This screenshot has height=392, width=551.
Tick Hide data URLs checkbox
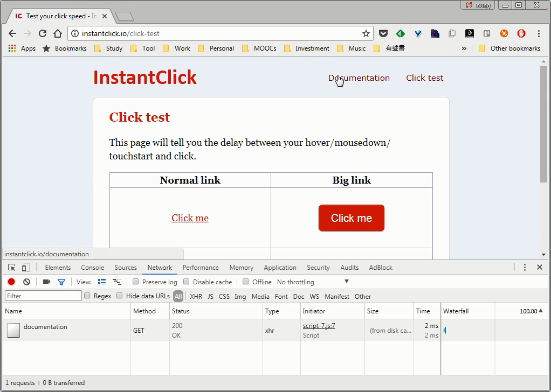point(120,296)
